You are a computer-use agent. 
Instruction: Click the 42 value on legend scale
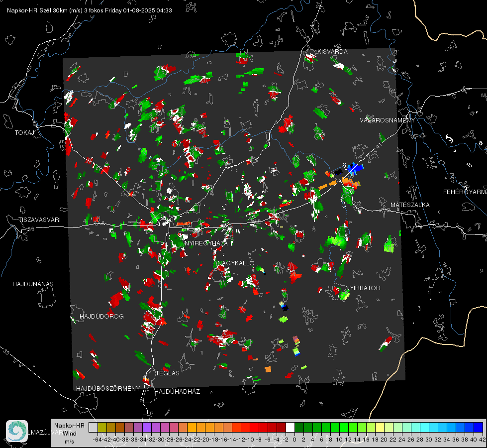482,440
